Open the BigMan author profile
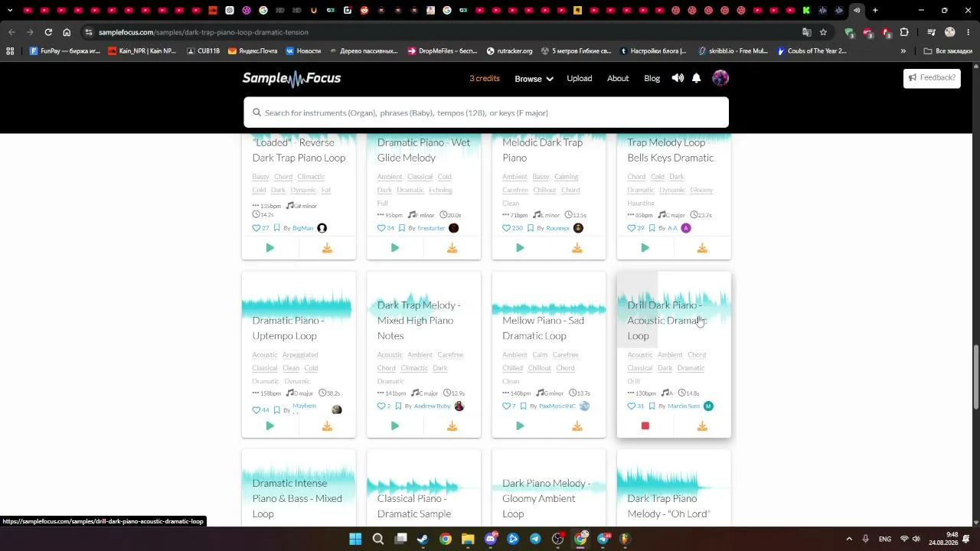This screenshot has width=980, height=551. [303, 228]
